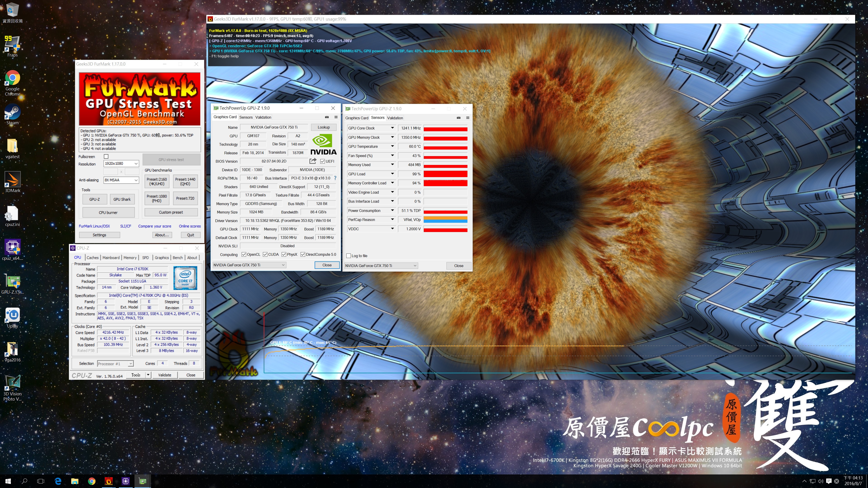Image resolution: width=868 pixels, height=488 pixels.
Task: Click the Bus Interface question mark icon
Action: (x=335, y=178)
